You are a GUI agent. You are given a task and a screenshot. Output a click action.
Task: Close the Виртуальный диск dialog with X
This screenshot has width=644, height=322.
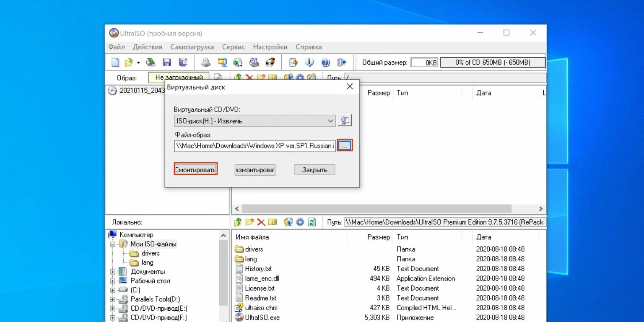[350, 87]
